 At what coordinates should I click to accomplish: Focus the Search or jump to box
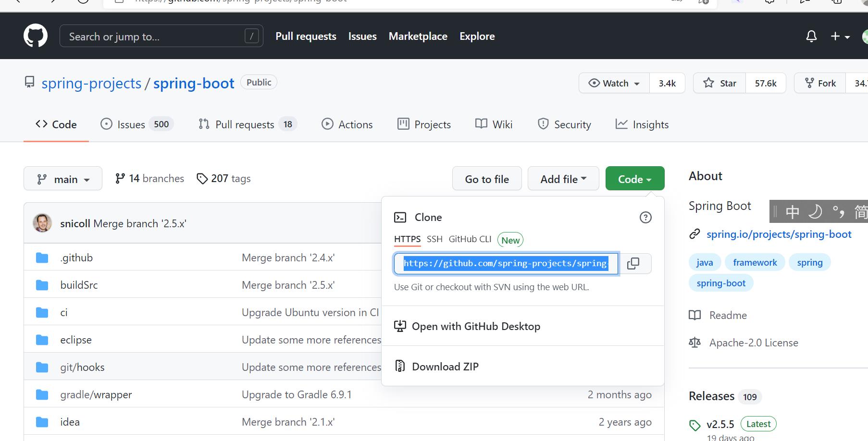tap(161, 36)
